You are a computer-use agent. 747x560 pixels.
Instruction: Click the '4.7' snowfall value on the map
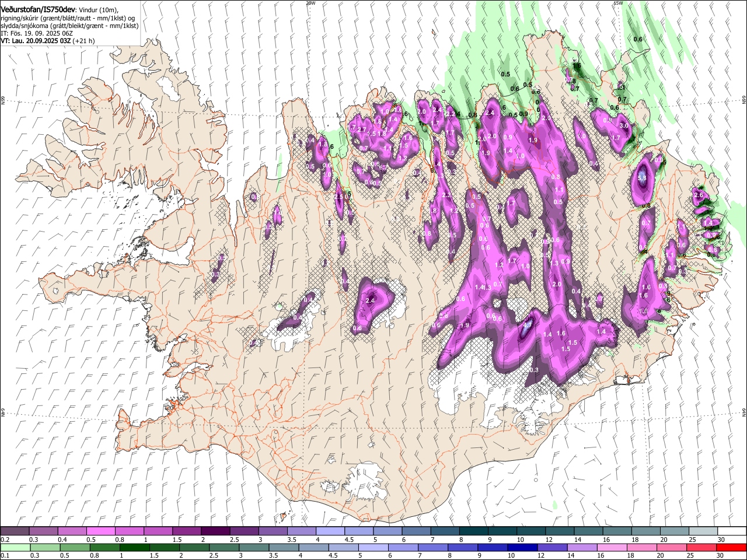tap(528, 326)
